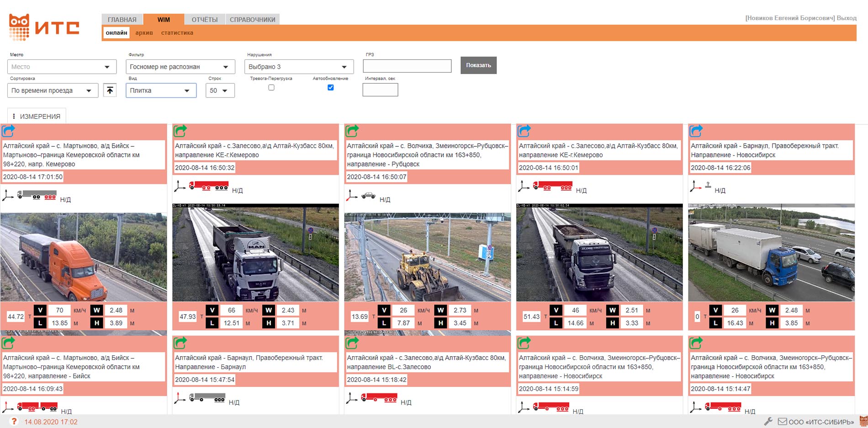This screenshot has height=428, width=868.
Task: Open the Фильтр dropdown 'Госномер не распознан'
Action: point(180,67)
